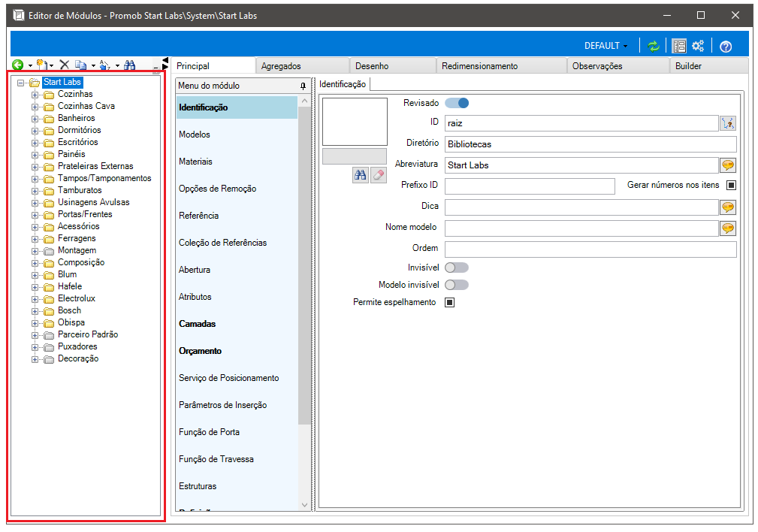Toggle Gerar números nos itens checkbox
The width and height of the screenshot is (758, 532).
732,186
